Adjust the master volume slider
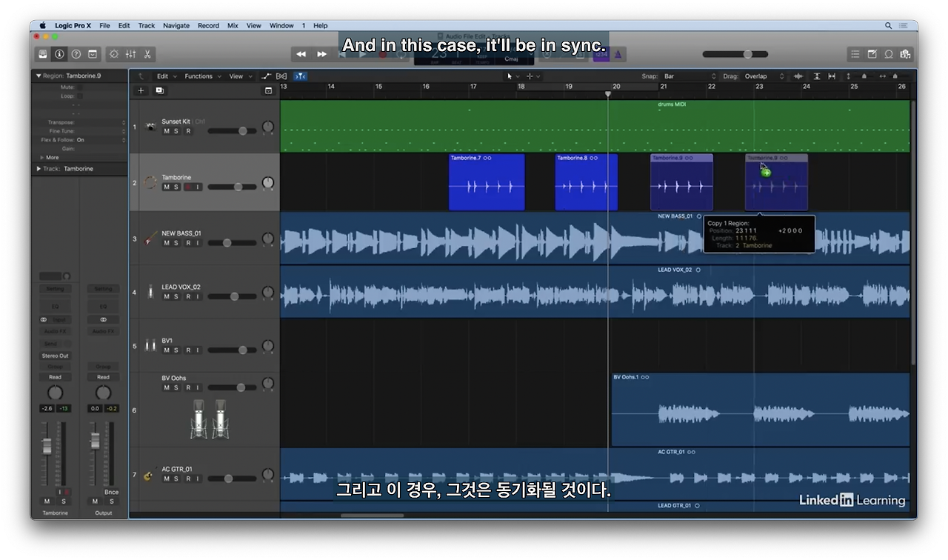This screenshot has width=948, height=560. click(x=735, y=54)
